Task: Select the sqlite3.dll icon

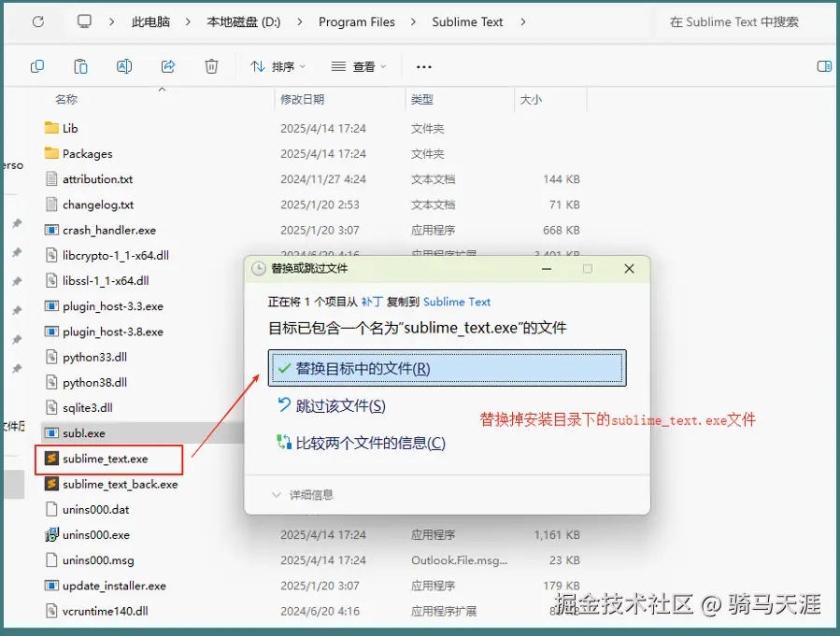Action: (x=51, y=408)
